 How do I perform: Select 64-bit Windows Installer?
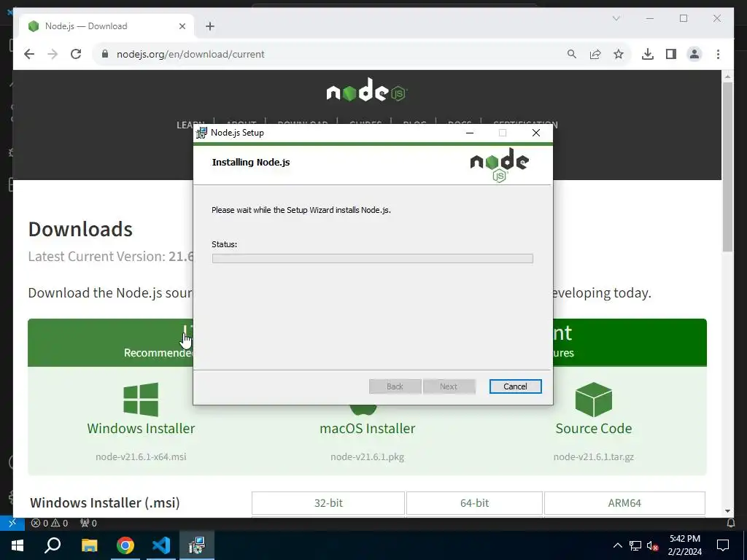coord(474,503)
